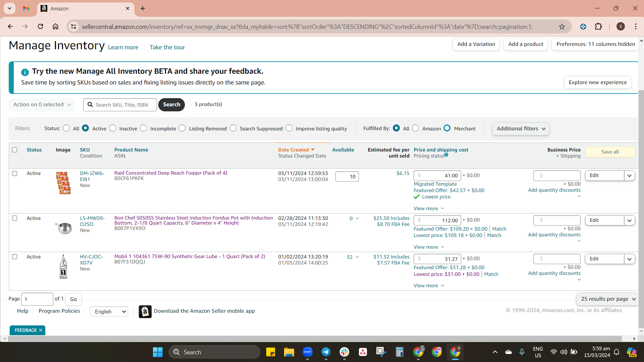
Task: Bookmark this page with the star icon
Action: [x=562, y=26]
